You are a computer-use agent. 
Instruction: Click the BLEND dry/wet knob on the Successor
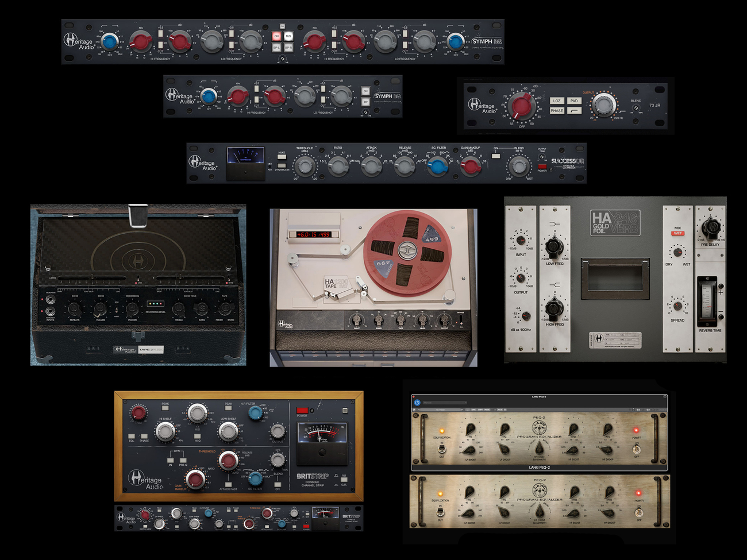[x=519, y=165]
